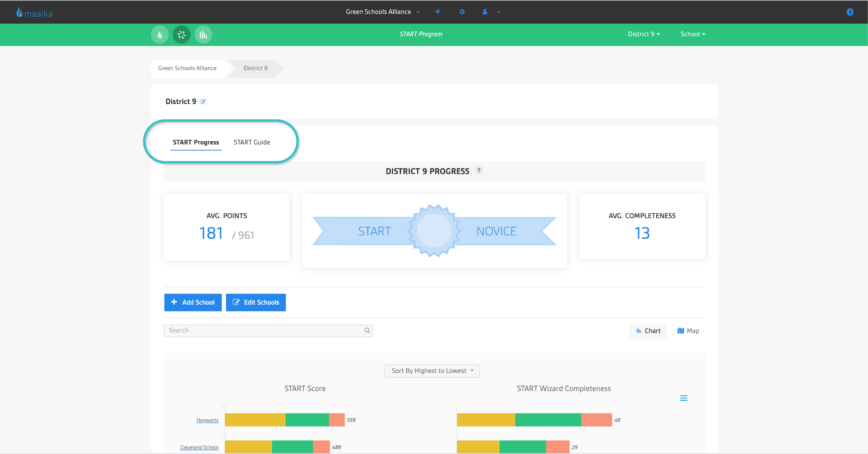Image resolution: width=868 pixels, height=454 pixels.
Task: Click into the Search input field
Action: coord(268,331)
